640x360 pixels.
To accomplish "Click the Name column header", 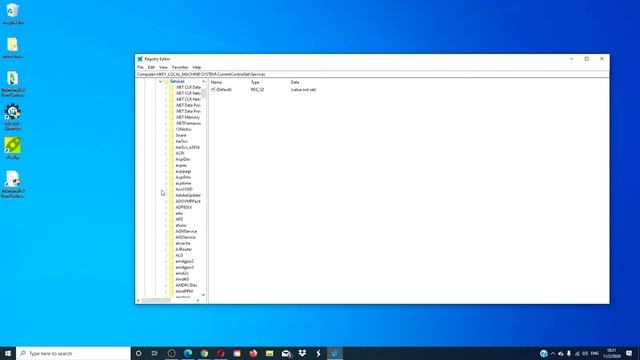I will tap(216, 82).
